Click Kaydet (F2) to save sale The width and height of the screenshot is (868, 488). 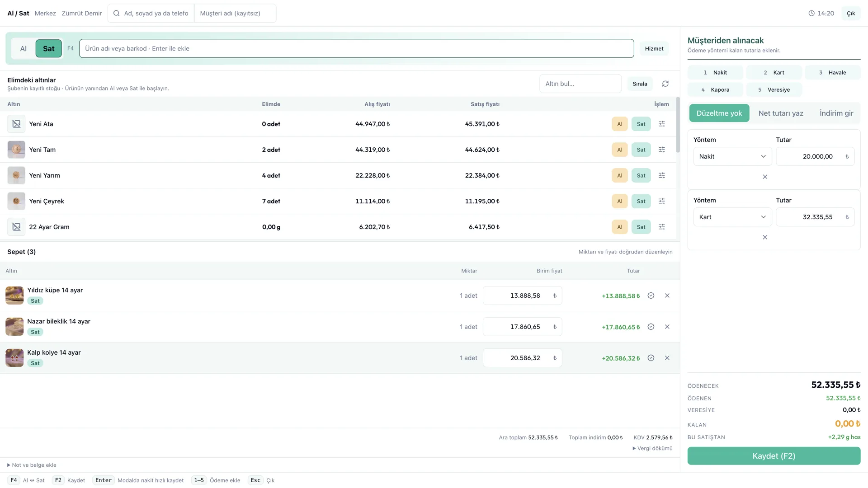point(774,456)
